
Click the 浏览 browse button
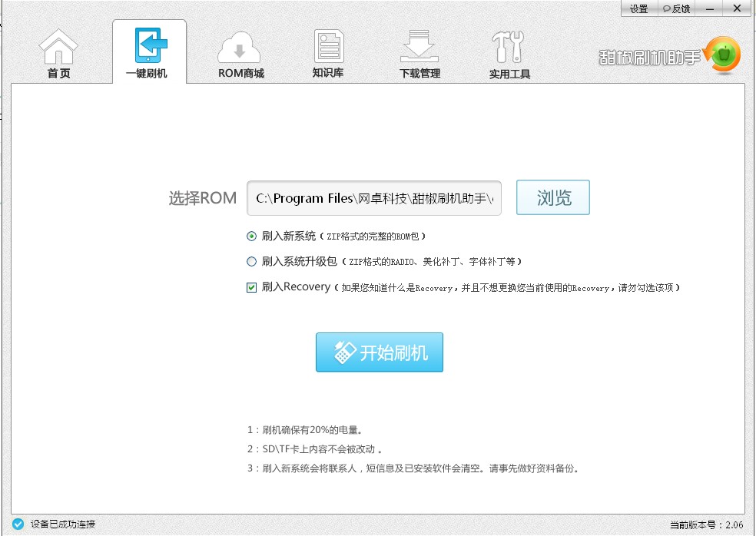click(x=553, y=197)
